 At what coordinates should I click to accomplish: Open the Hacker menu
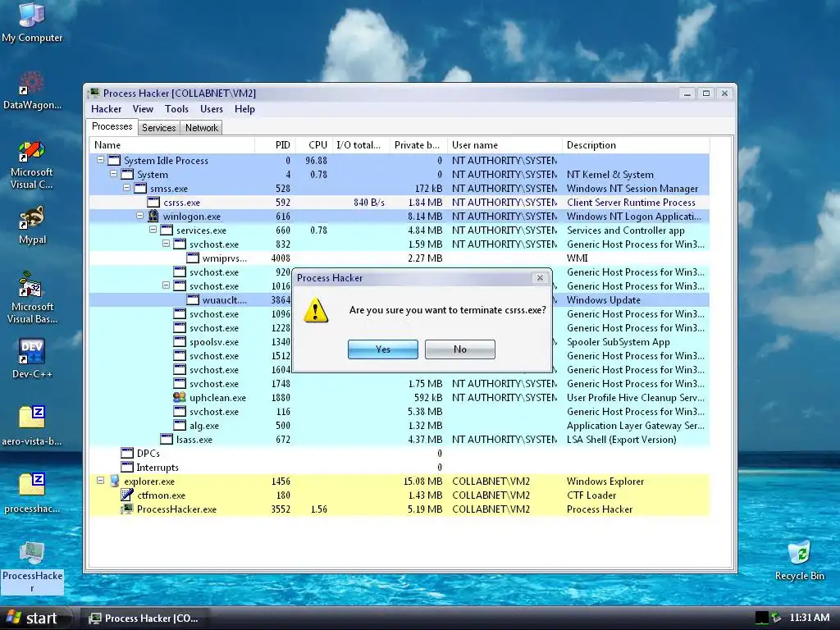[x=106, y=109]
